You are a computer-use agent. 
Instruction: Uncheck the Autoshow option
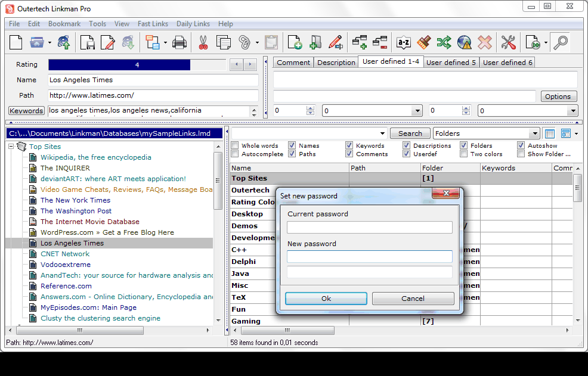click(521, 145)
